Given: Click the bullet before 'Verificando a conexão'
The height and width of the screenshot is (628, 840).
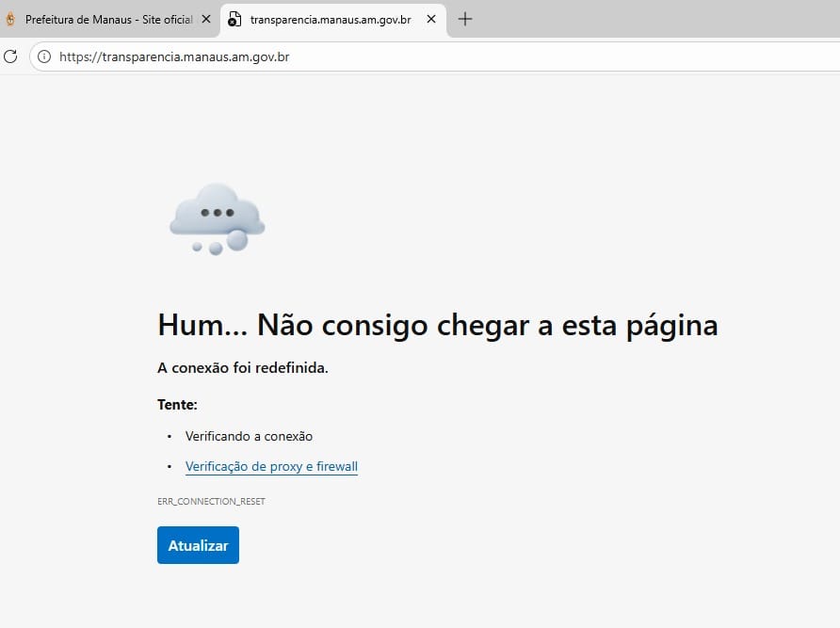Looking at the screenshot, I should 170,437.
